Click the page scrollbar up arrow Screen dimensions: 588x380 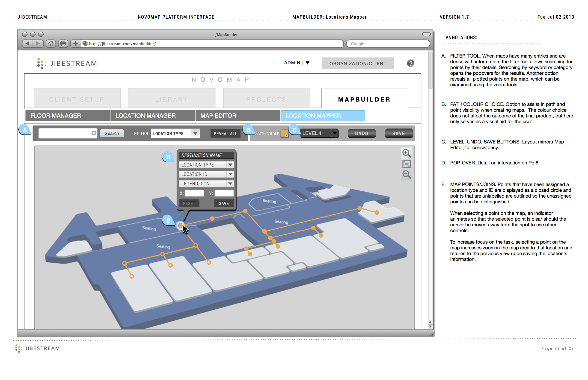click(x=430, y=322)
